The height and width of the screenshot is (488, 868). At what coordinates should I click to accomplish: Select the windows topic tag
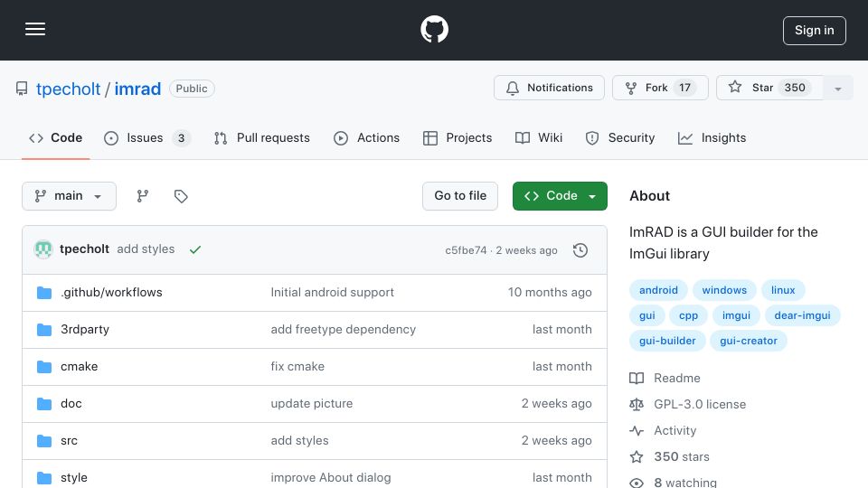(x=724, y=290)
